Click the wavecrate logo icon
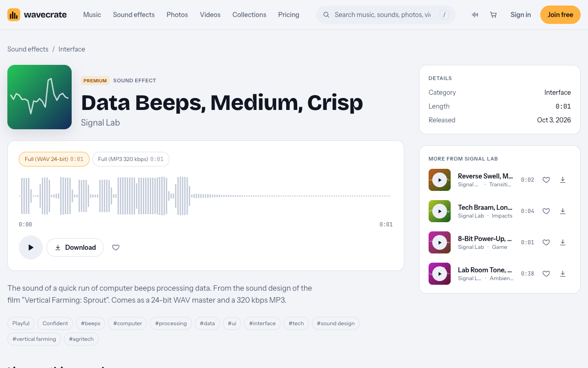 (x=14, y=15)
